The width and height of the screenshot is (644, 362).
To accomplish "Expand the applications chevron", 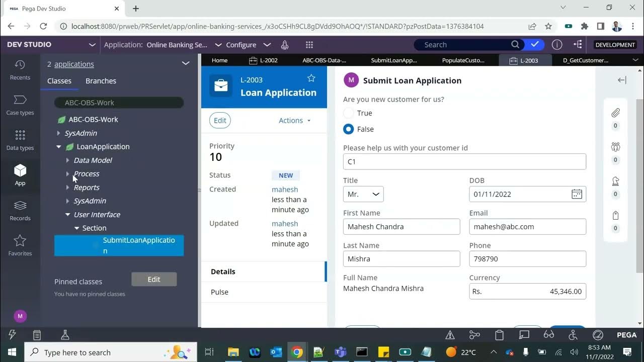I will pos(185,63).
